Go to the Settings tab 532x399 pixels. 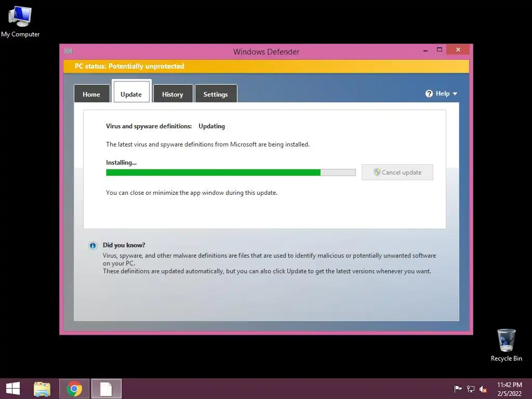point(216,94)
